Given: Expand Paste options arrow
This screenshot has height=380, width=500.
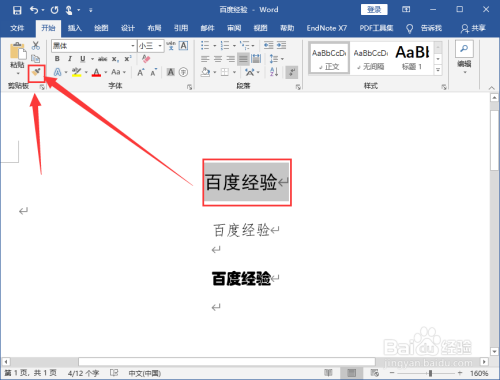Looking at the screenshot, I should (x=18, y=73).
